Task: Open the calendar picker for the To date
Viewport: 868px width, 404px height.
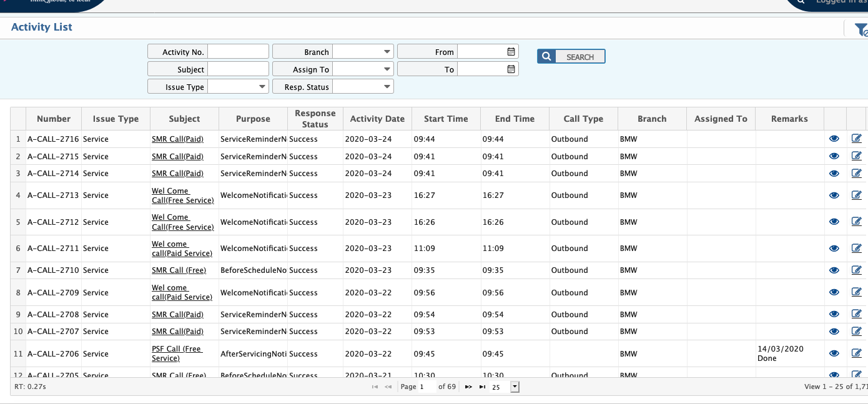Action: pos(511,69)
